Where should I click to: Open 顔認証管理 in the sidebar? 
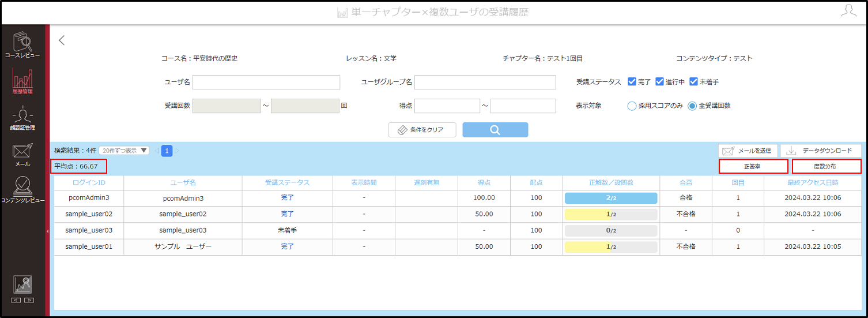tap(22, 118)
